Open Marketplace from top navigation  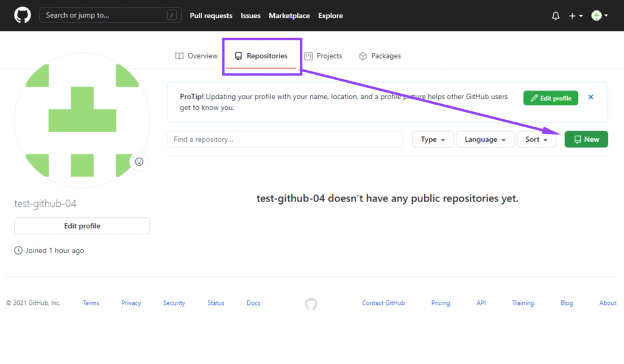point(289,15)
